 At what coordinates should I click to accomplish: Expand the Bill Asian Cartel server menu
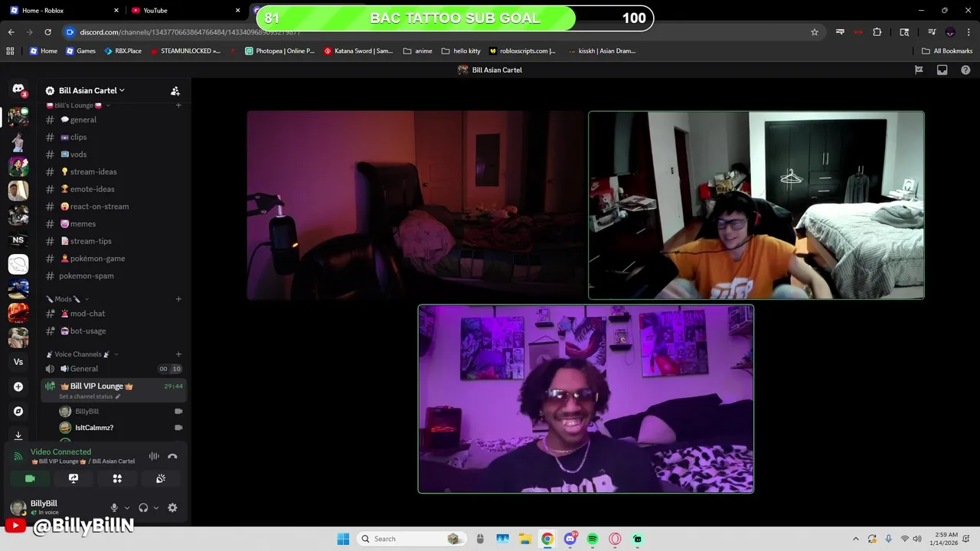(x=91, y=90)
